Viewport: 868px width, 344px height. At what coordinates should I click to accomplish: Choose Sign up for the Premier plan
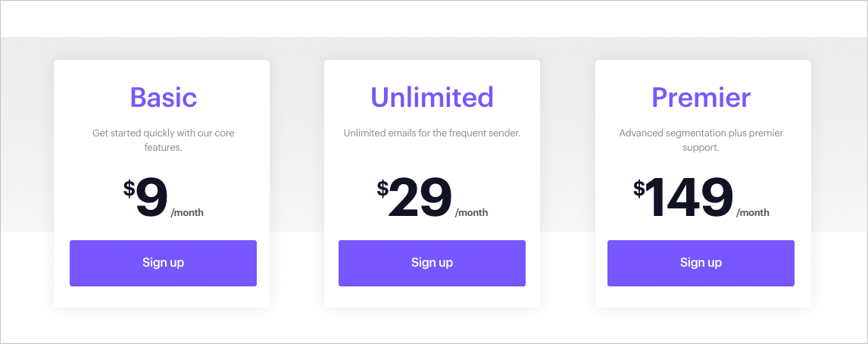point(701,263)
